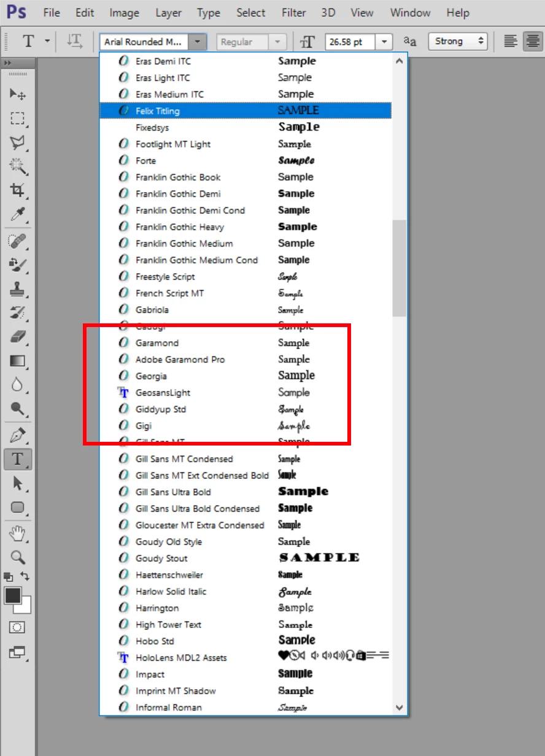Choose the Giddyup Std font

click(x=245, y=409)
